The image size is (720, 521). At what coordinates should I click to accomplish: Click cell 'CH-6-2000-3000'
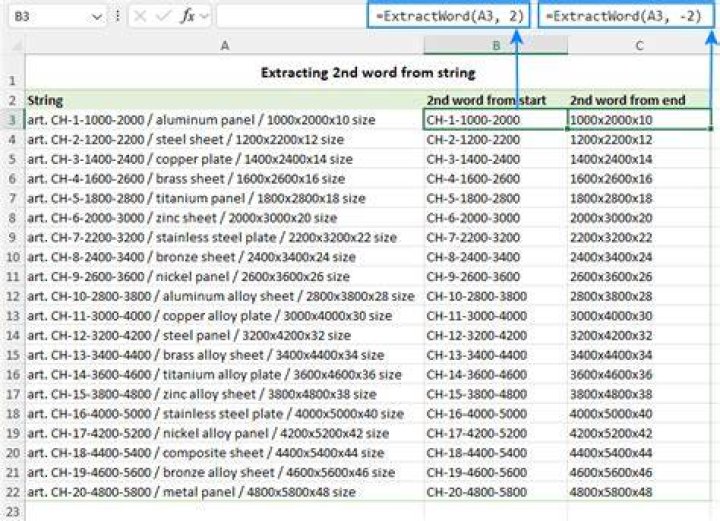(495, 218)
